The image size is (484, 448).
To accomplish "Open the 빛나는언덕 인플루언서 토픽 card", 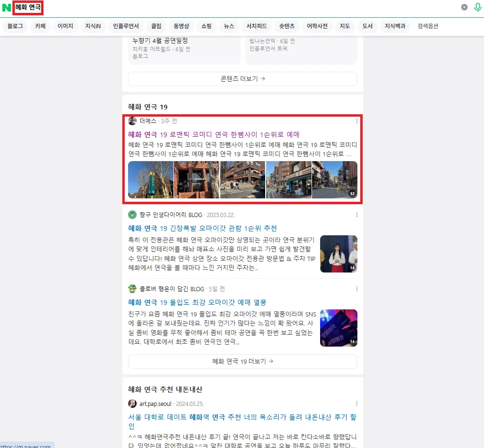I will (301, 49).
